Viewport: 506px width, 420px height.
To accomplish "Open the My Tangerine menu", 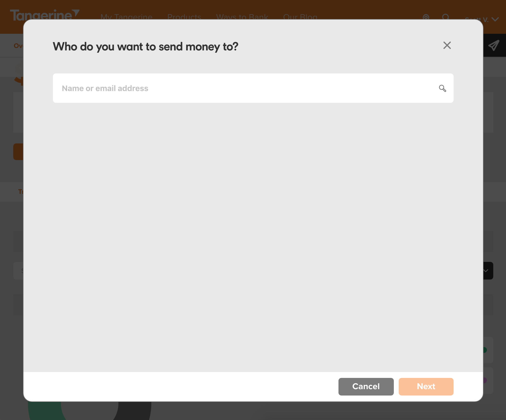I will click(x=126, y=17).
